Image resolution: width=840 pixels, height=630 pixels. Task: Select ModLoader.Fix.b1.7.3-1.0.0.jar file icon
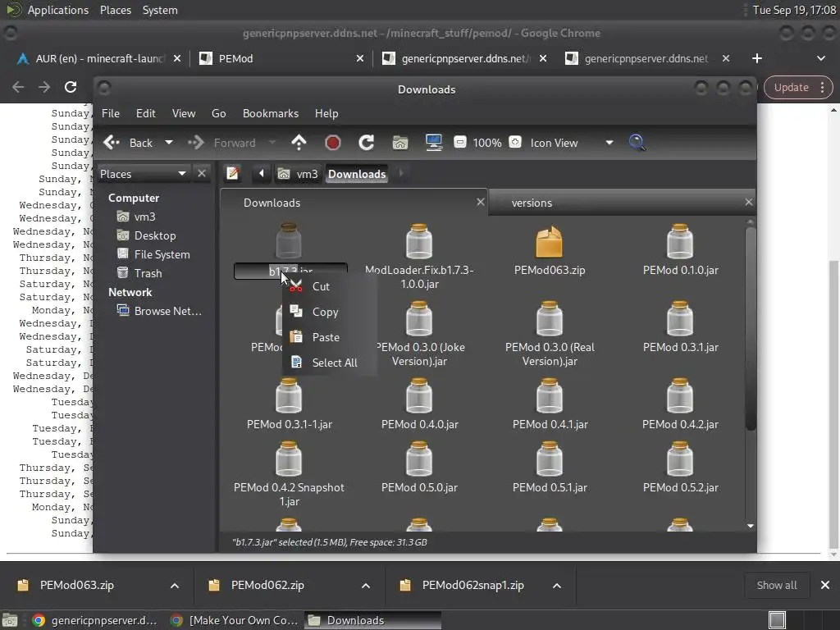(419, 242)
